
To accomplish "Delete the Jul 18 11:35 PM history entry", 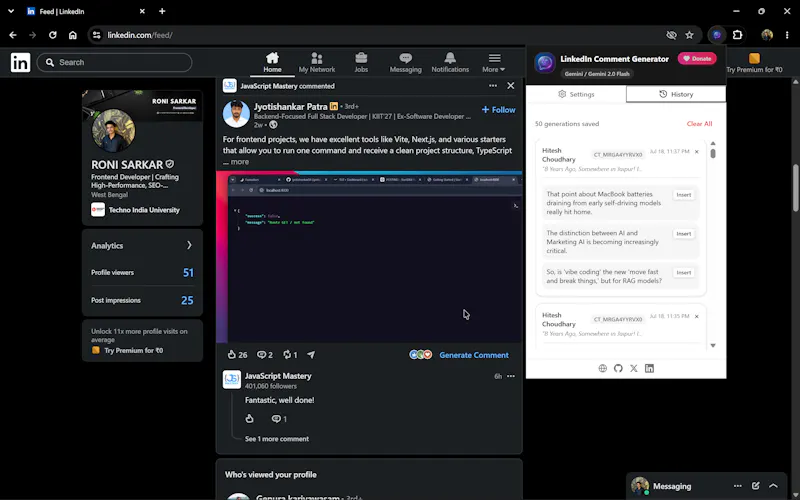I will coord(696,316).
